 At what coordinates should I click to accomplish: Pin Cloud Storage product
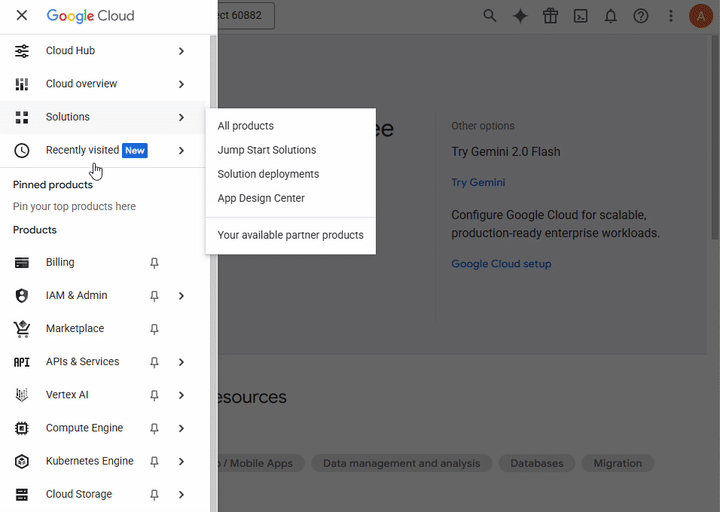[x=154, y=495]
